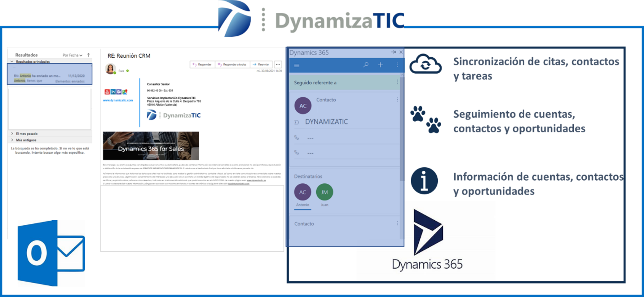Open options for the bottom Contacto section
Image resolution: width=644 pixels, height=297 pixels.
[x=397, y=223]
